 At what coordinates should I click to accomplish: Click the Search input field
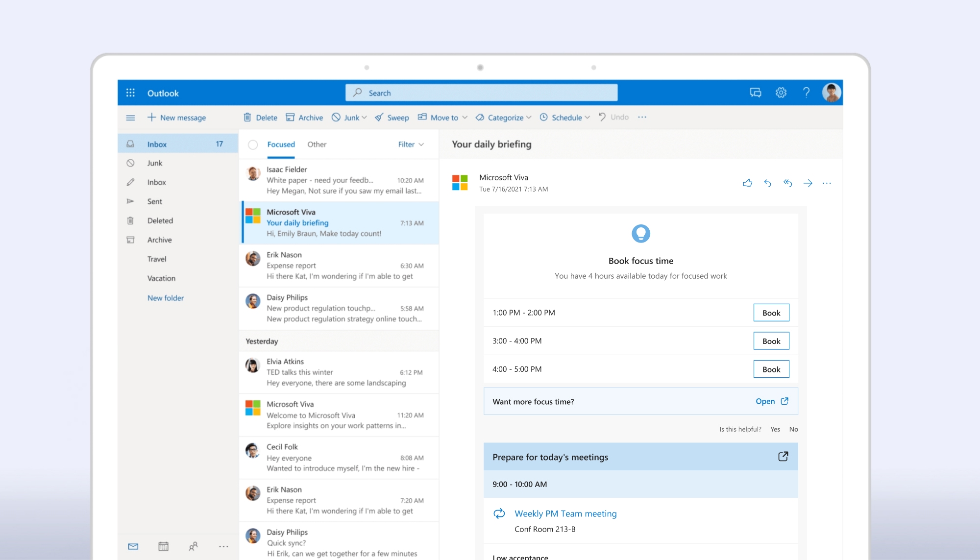point(481,93)
